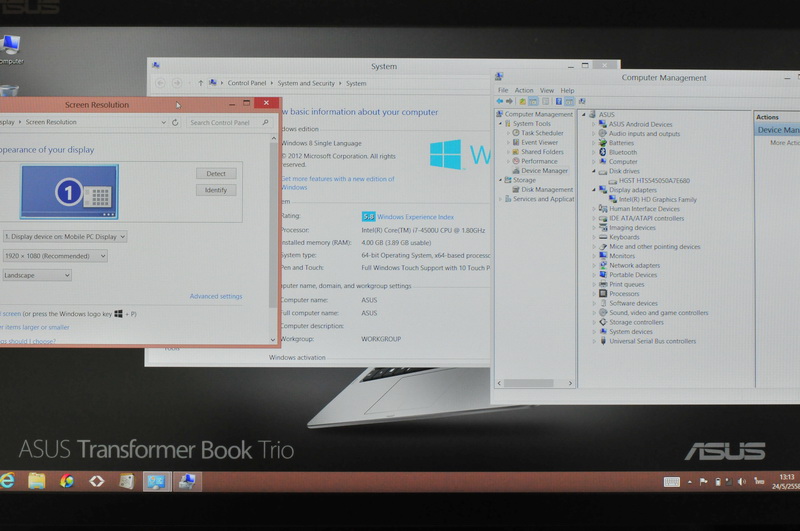Image resolution: width=800 pixels, height=531 pixels.
Task: Collapse the Display adapters category
Action: click(x=593, y=190)
